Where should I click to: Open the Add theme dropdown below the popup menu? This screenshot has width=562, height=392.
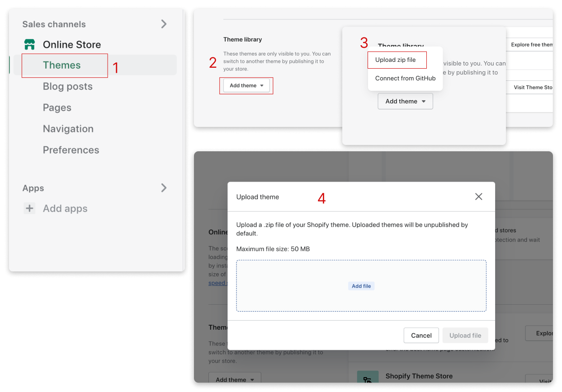[405, 101]
